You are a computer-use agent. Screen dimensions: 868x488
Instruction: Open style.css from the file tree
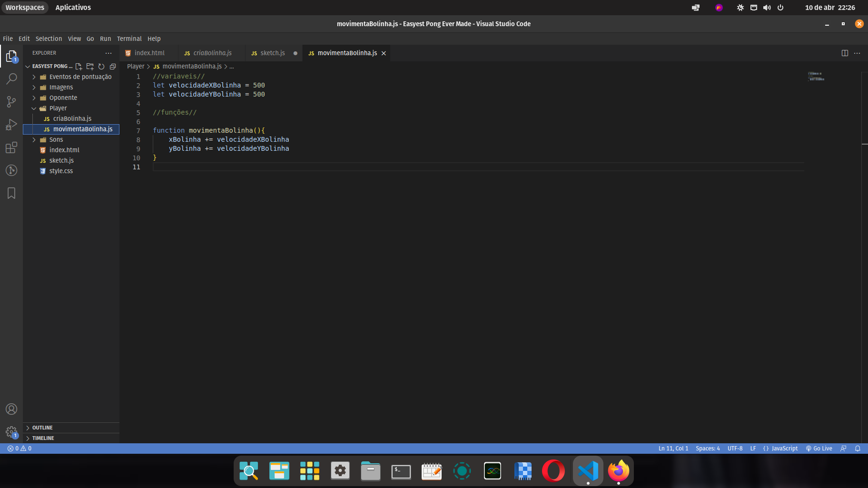pos(71,171)
